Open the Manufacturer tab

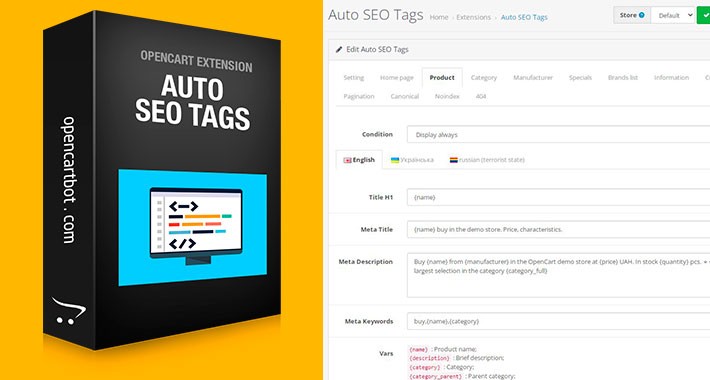coord(533,77)
